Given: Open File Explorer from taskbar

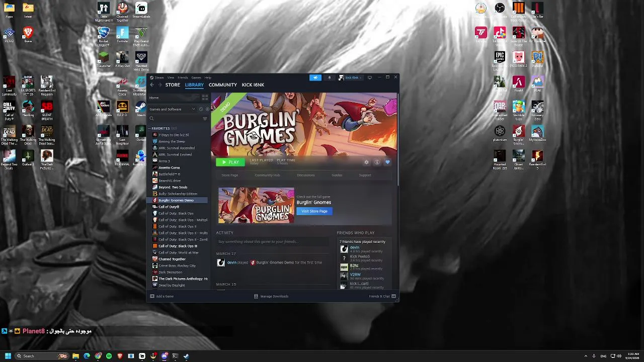Looking at the screenshot, I should (x=75, y=356).
